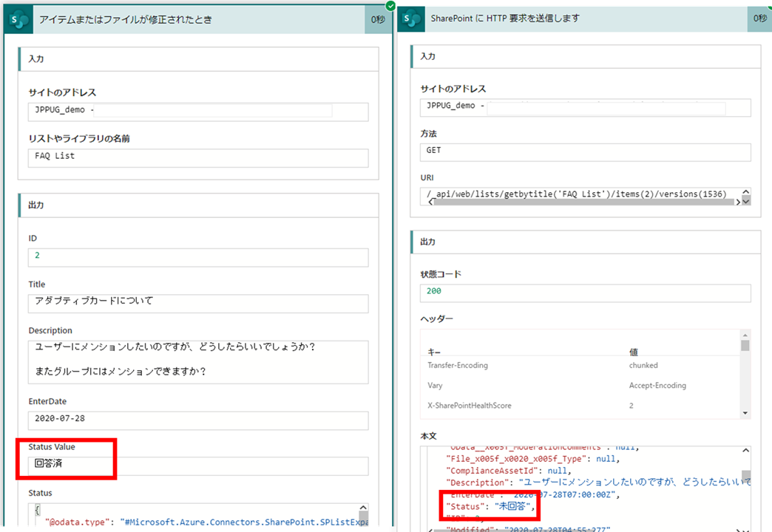Click the chunked header value
The width and height of the screenshot is (772, 532).
pos(643,365)
